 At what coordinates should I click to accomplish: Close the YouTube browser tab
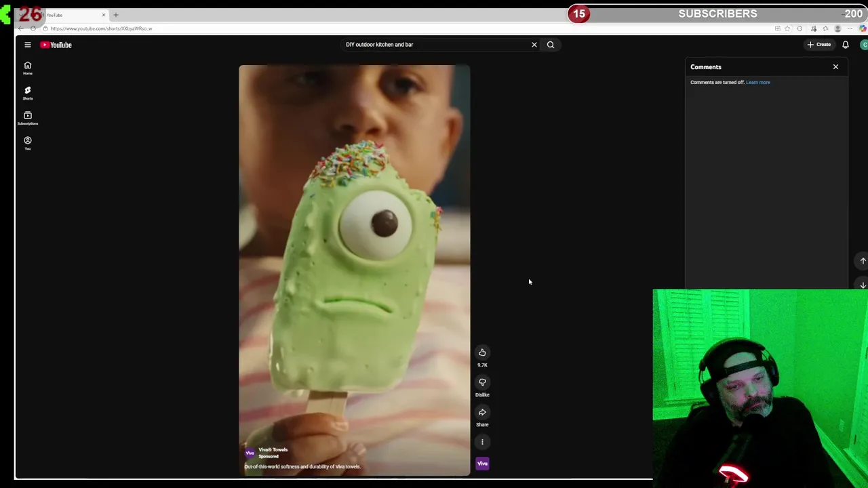[104, 15]
